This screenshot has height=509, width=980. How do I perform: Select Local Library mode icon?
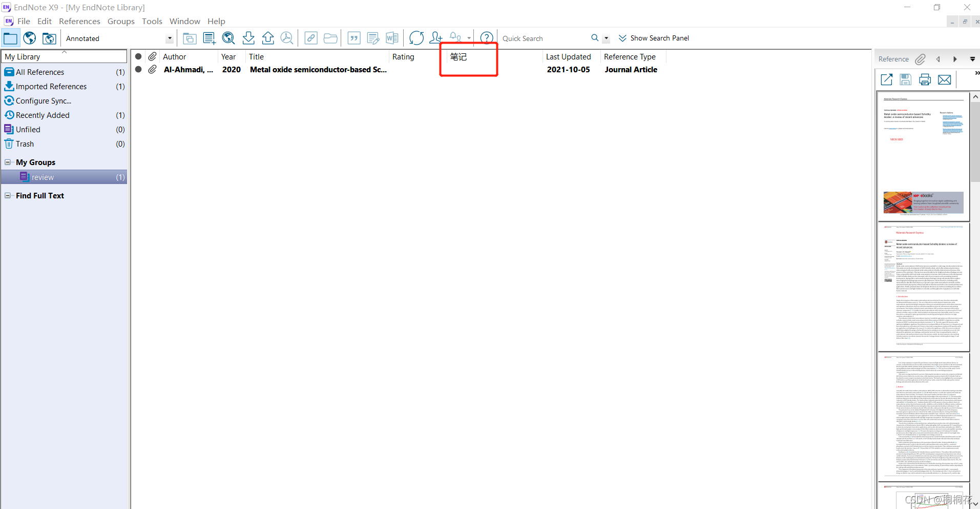click(x=10, y=37)
